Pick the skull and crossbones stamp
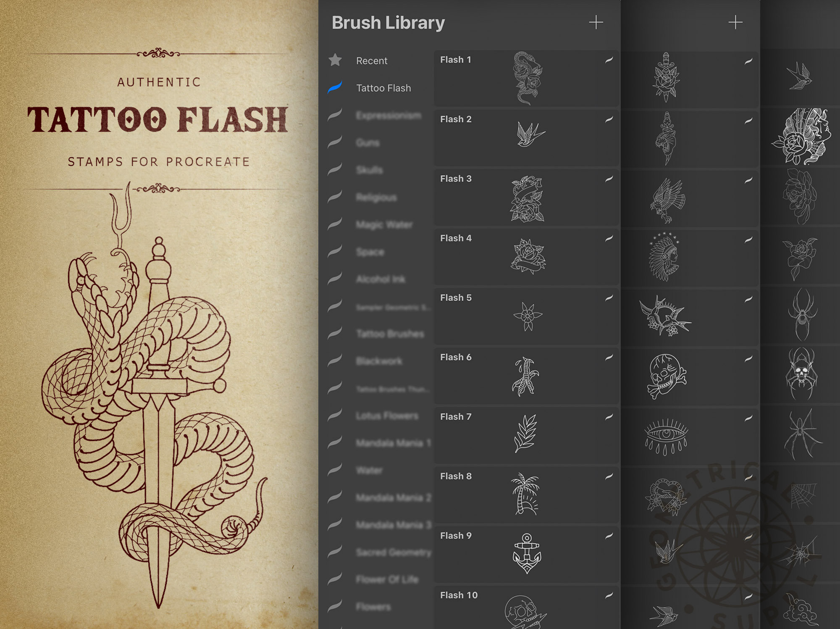Image resolution: width=840 pixels, height=629 pixels. (x=667, y=376)
